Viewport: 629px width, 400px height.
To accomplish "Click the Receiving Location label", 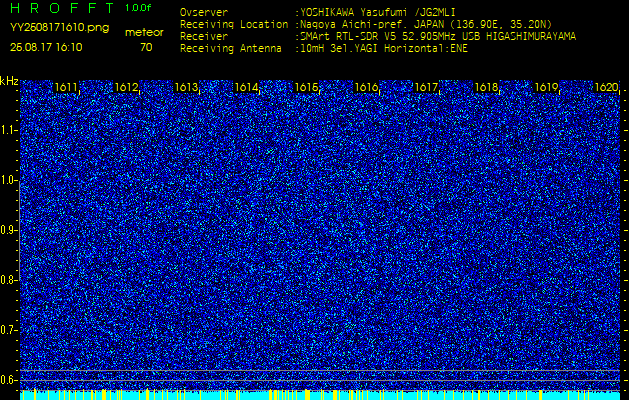I will point(234,24).
